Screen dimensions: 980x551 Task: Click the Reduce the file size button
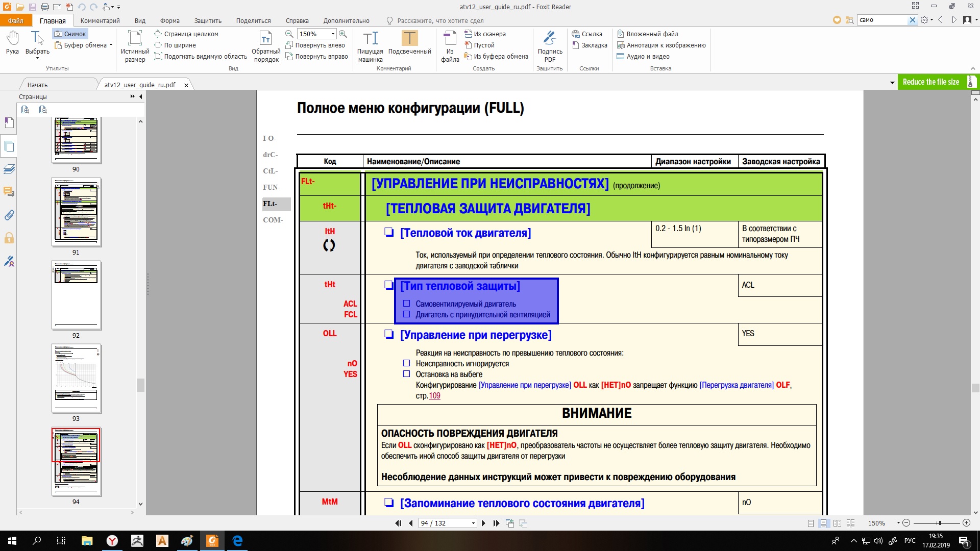(930, 82)
